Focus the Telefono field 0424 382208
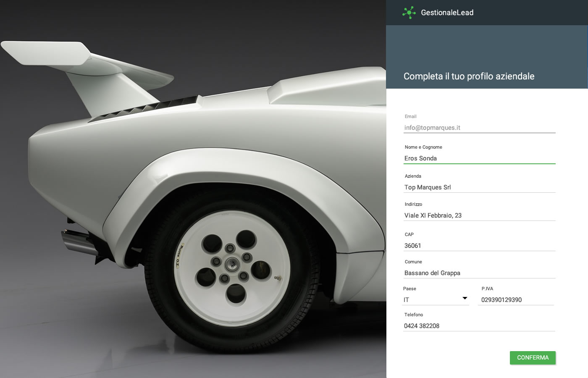The image size is (588, 378). [479, 326]
